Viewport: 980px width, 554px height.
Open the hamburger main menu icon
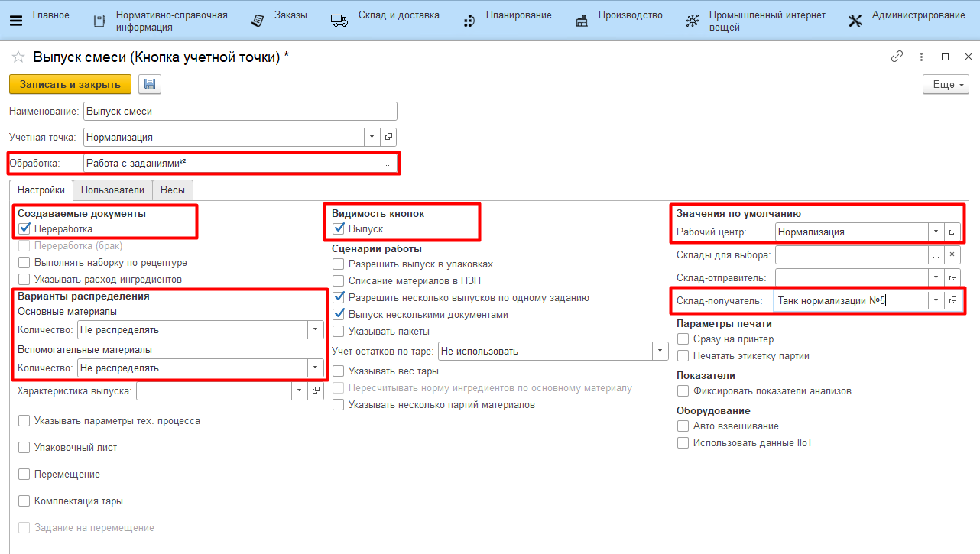[15, 20]
